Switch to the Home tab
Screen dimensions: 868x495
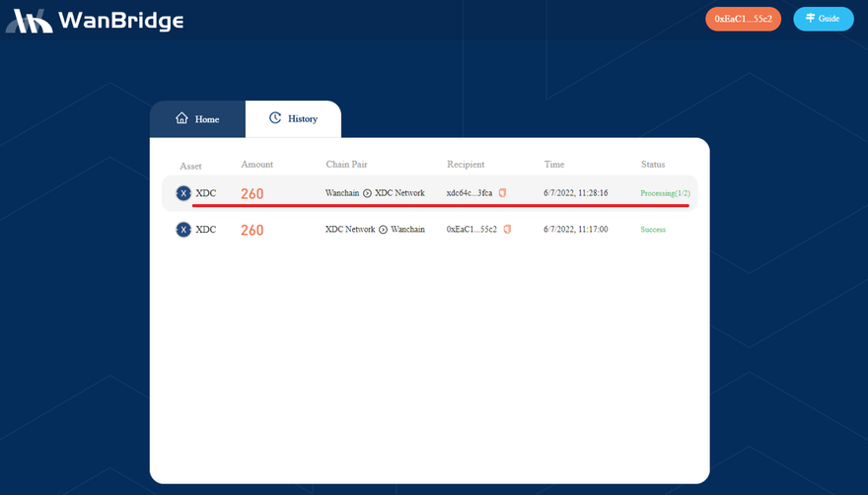197,119
